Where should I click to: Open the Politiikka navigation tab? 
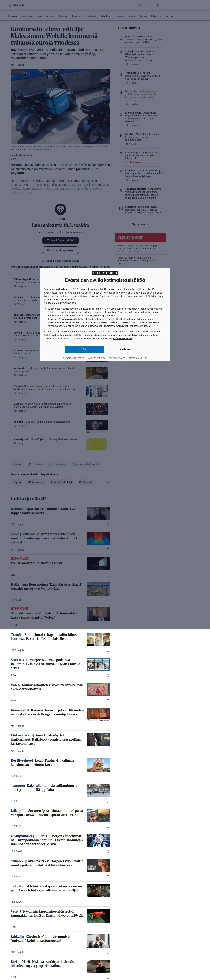pyautogui.click(x=91, y=16)
